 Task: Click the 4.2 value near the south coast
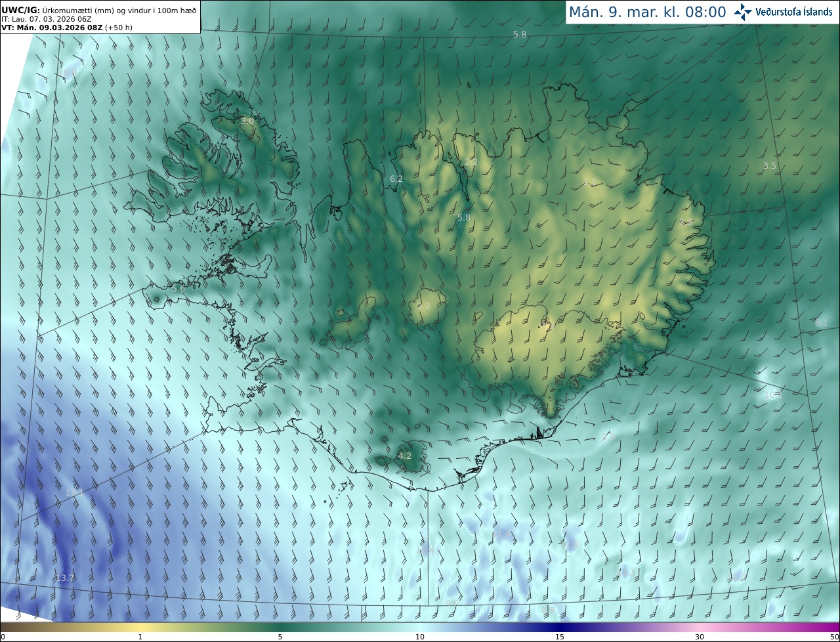(x=405, y=456)
